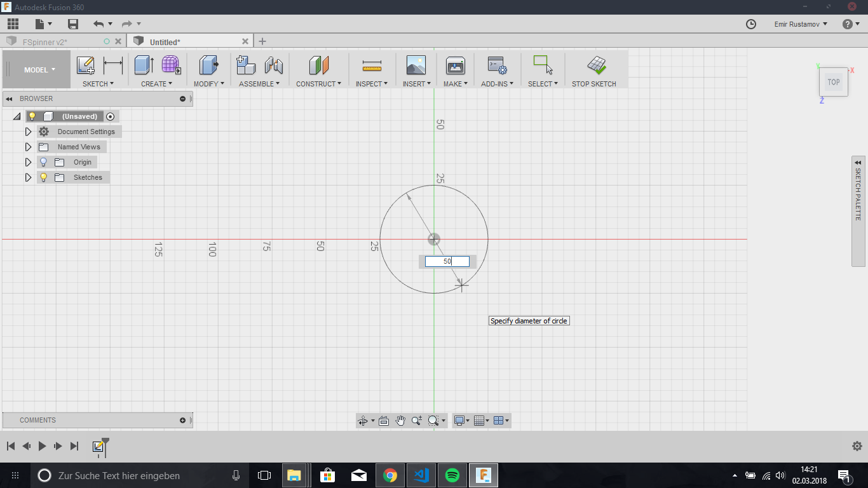Open the 3D Print icon above Make
This screenshot has height=488, width=868.
coord(456,65)
